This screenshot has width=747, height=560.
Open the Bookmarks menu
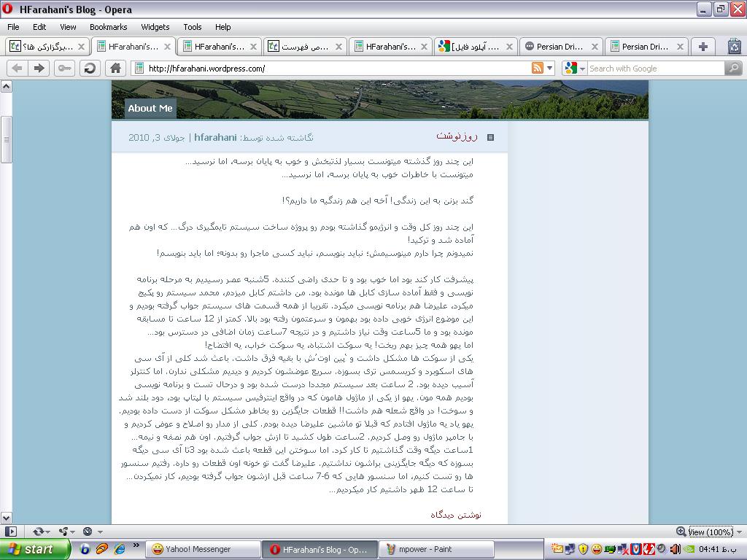pyautogui.click(x=108, y=27)
